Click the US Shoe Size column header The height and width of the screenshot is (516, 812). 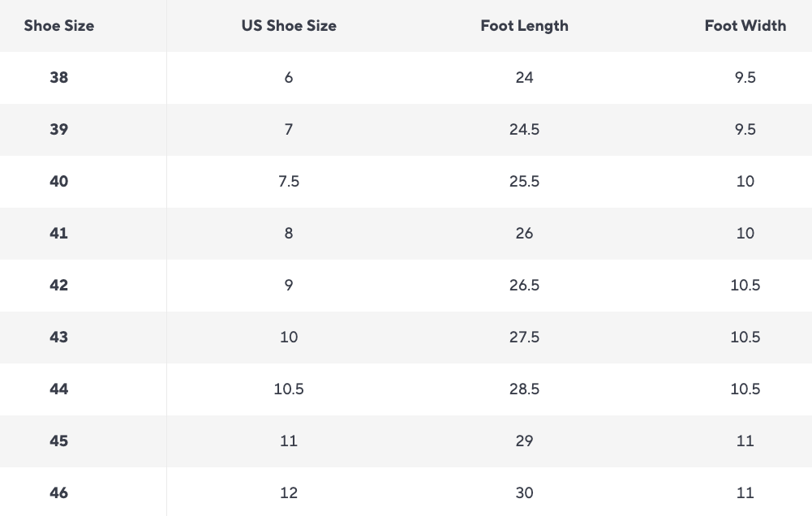[289, 26]
